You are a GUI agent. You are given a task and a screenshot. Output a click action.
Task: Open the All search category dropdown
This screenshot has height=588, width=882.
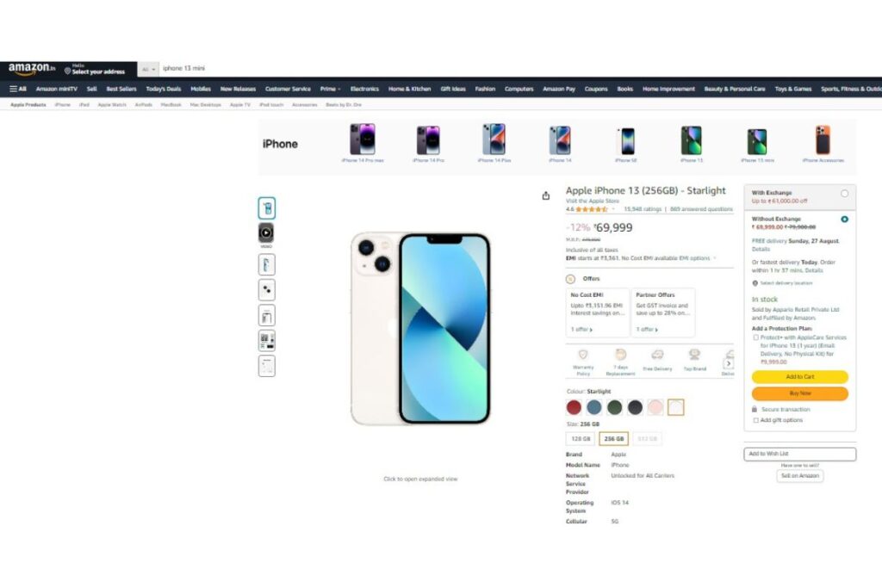pyautogui.click(x=148, y=69)
